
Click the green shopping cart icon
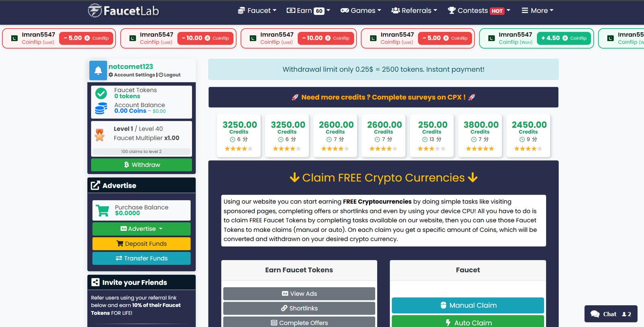tap(103, 210)
